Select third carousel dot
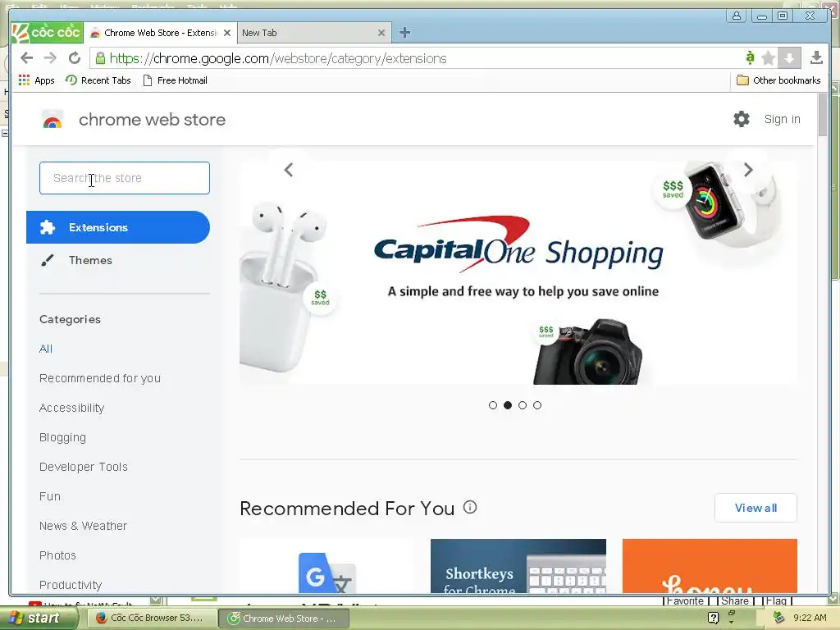 523,405
